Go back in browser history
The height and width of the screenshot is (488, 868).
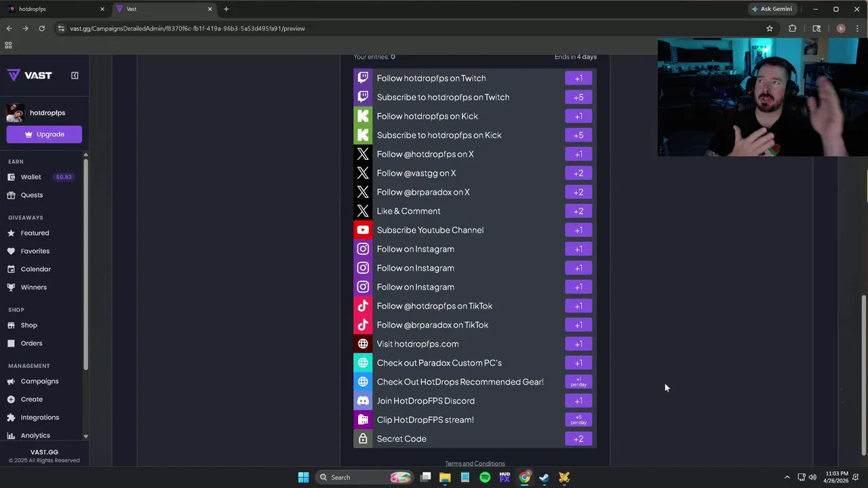click(x=9, y=28)
